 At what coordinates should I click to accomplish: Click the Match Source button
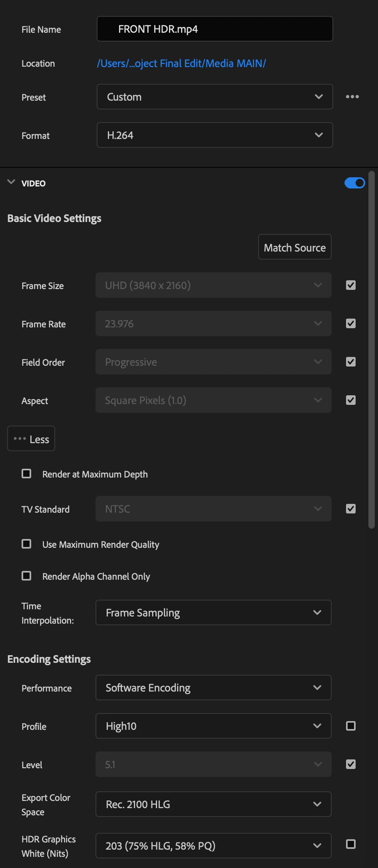(294, 247)
